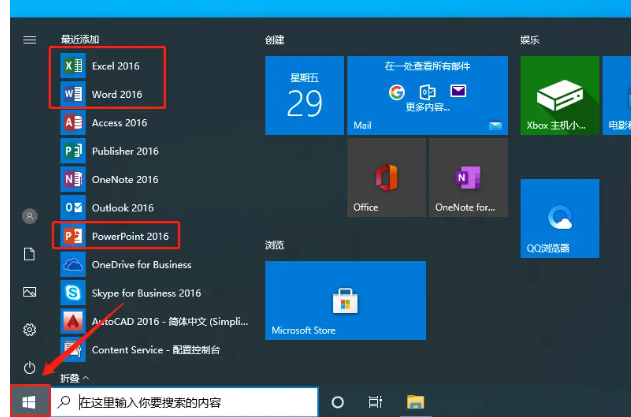Click the taskbar search input field
The image size is (631, 417).
(184, 402)
